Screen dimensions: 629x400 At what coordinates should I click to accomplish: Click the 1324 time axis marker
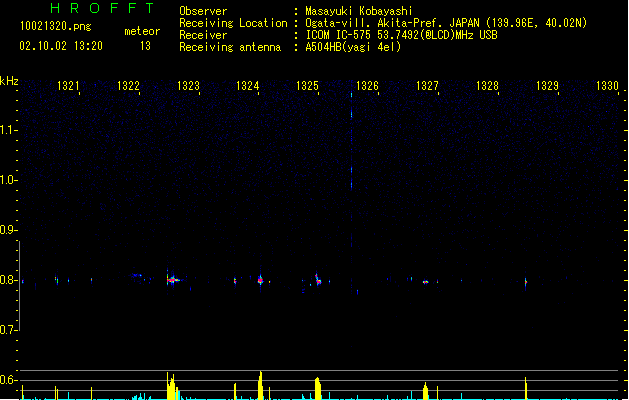click(x=248, y=86)
